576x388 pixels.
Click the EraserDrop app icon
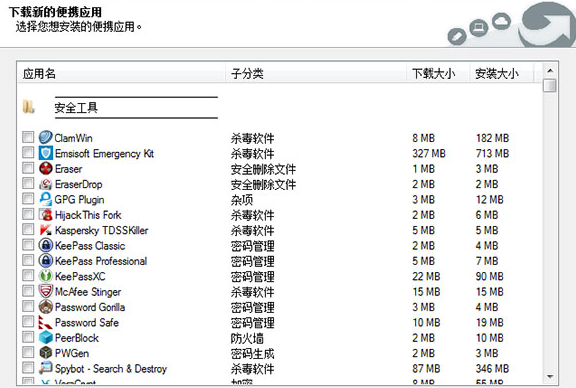pos(46,184)
